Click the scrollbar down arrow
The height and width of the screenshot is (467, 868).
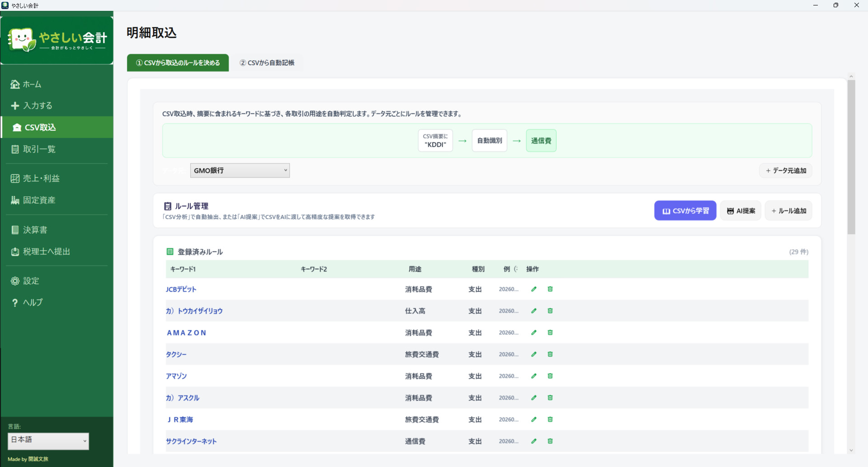[x=851, y=450]
